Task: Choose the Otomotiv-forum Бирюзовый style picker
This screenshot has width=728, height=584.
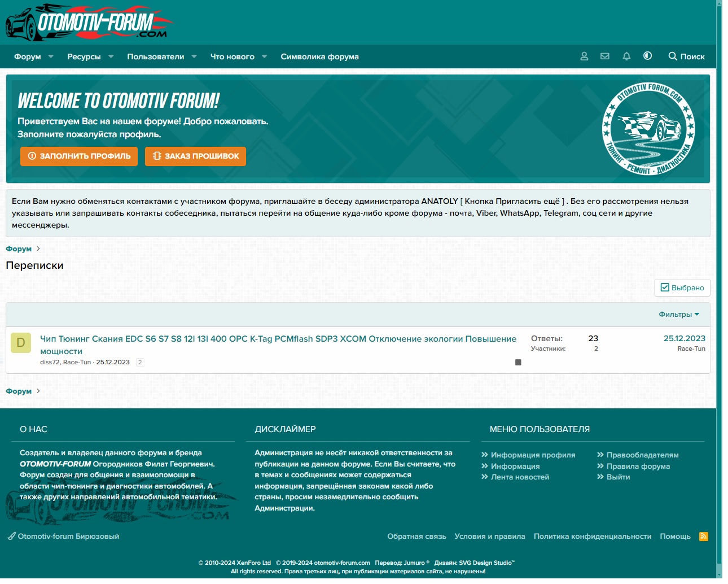Action: [63, 537]
